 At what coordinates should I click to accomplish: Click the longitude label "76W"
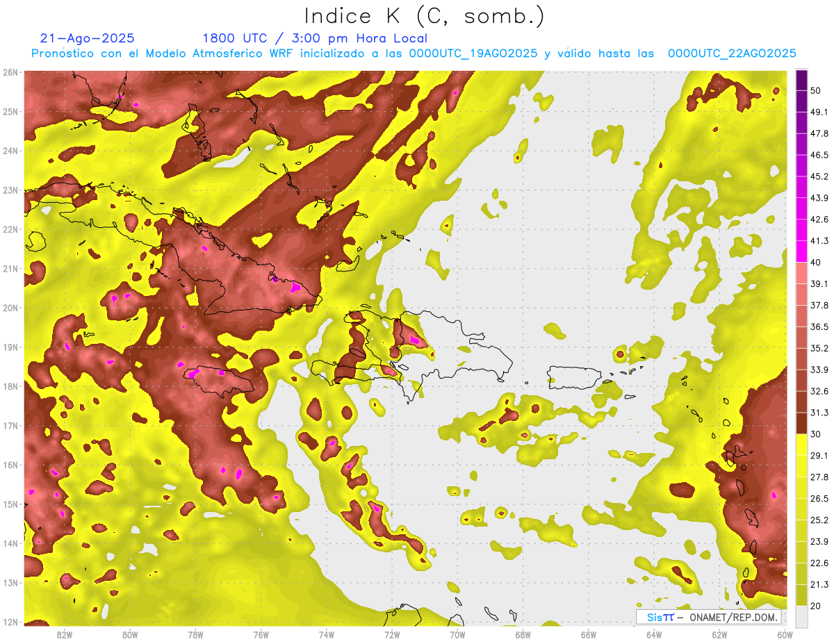coord(261,634)
